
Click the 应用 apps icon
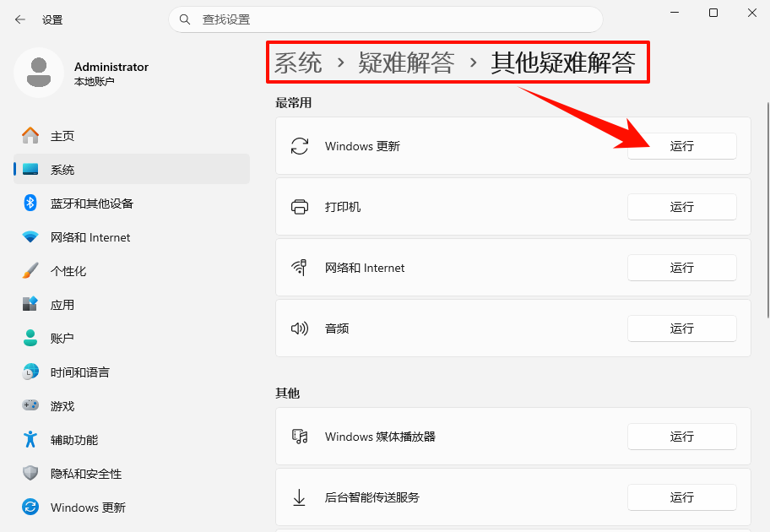click(x=30, y=304)
